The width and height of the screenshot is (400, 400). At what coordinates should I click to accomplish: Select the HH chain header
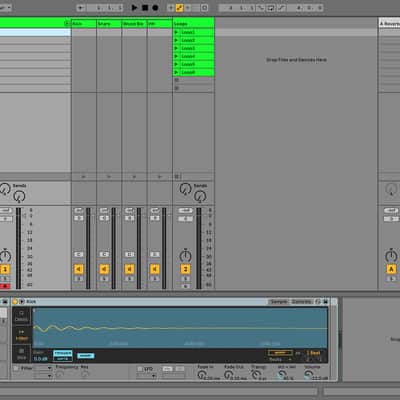click(x=159, y=24)
